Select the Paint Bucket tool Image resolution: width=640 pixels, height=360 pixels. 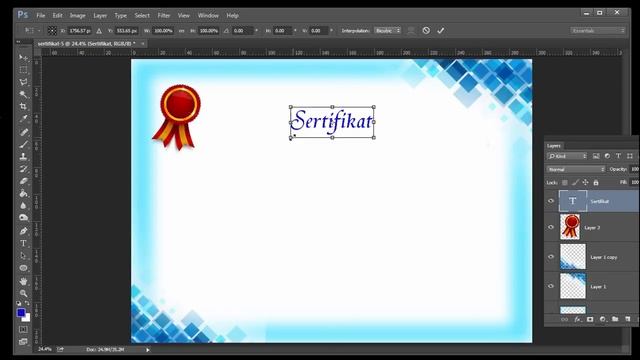coord(23,193)
